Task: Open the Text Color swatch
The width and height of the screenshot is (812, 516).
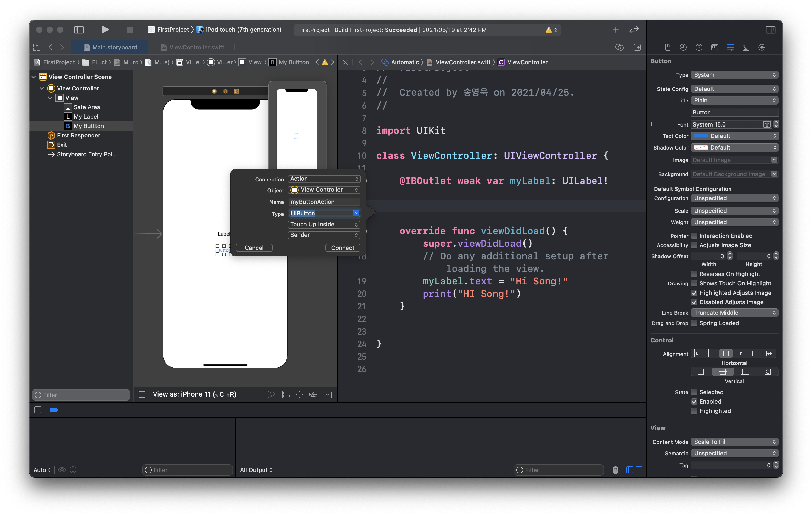Action: (701, 136)
